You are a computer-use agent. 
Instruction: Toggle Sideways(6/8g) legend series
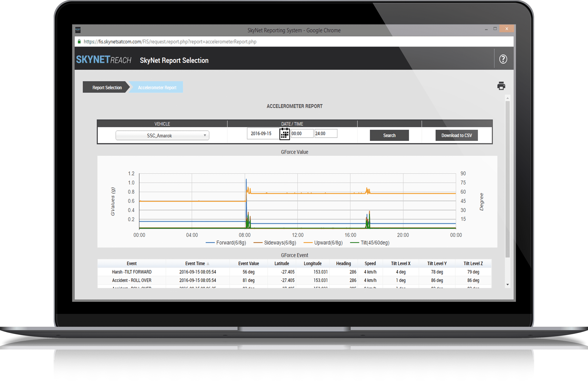click(x=275, y=243)
